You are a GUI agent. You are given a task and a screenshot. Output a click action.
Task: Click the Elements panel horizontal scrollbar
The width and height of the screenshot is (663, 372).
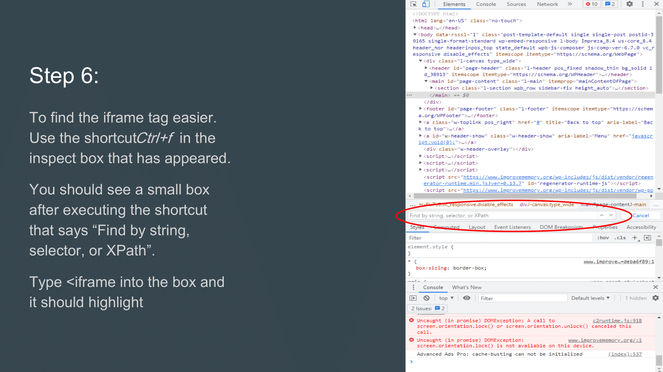pyautogui.click(x=525, y=196)
